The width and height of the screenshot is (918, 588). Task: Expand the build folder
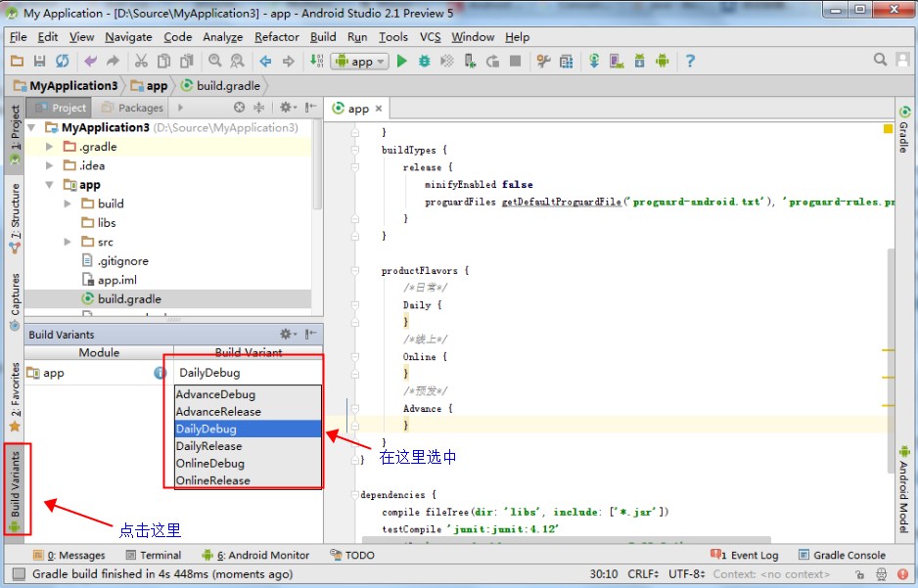point(68,204)
